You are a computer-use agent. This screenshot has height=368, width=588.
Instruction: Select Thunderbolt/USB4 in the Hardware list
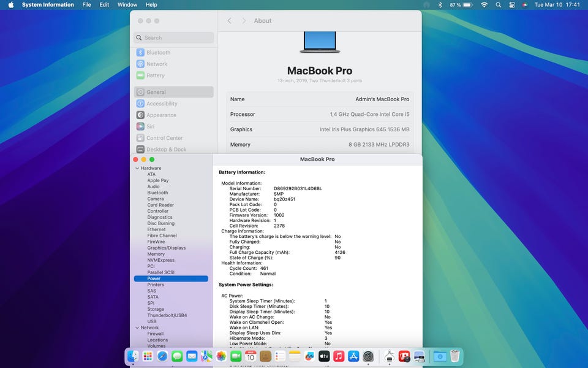coord(167,315)
